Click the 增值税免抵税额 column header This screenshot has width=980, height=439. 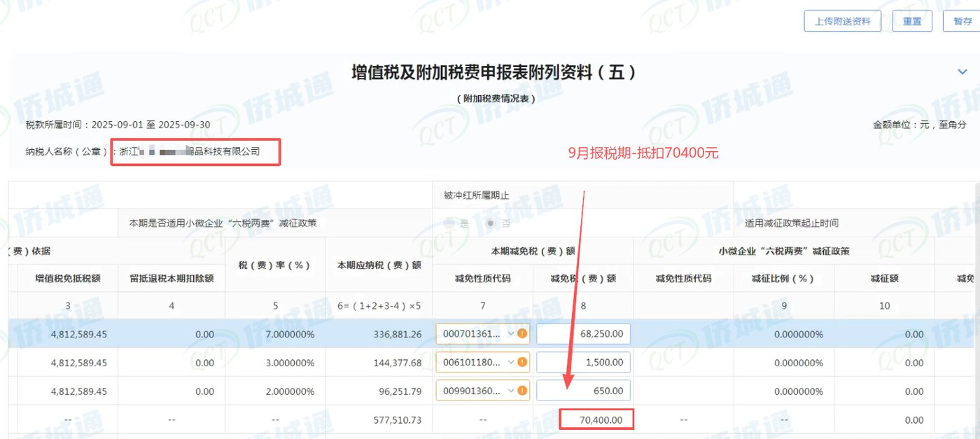pos(68,278)
